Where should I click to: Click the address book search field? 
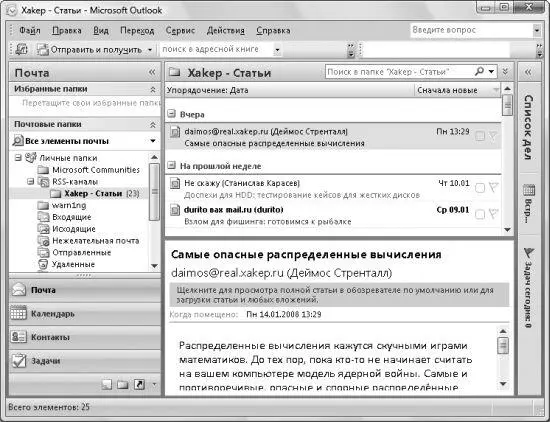[216, 49]
